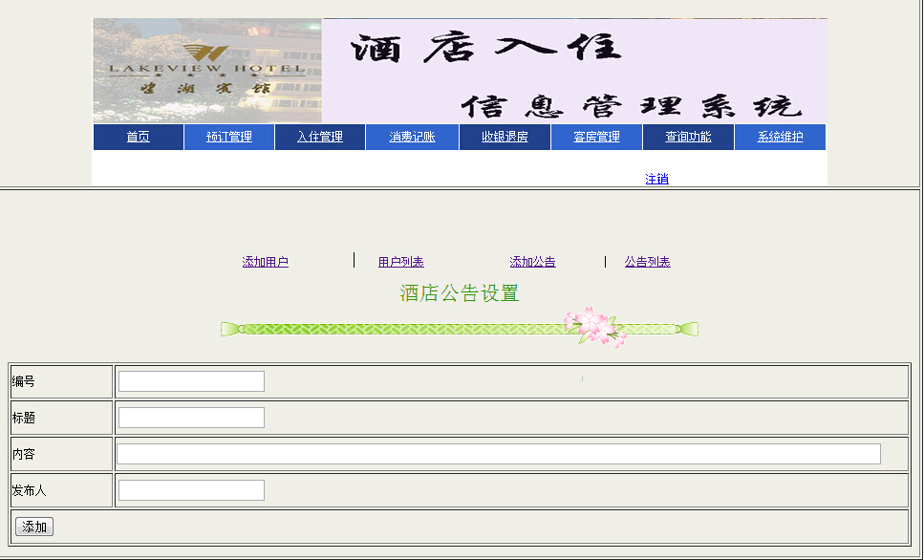Click the 标题 label cell
The height and width of the screenshot is (560, 924).
(61, 418)
